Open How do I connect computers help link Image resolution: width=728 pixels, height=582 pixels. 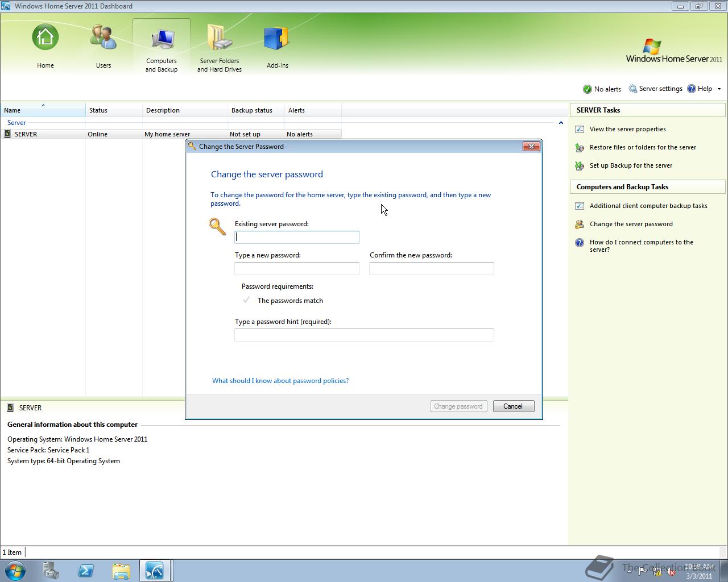click(641, 246)
